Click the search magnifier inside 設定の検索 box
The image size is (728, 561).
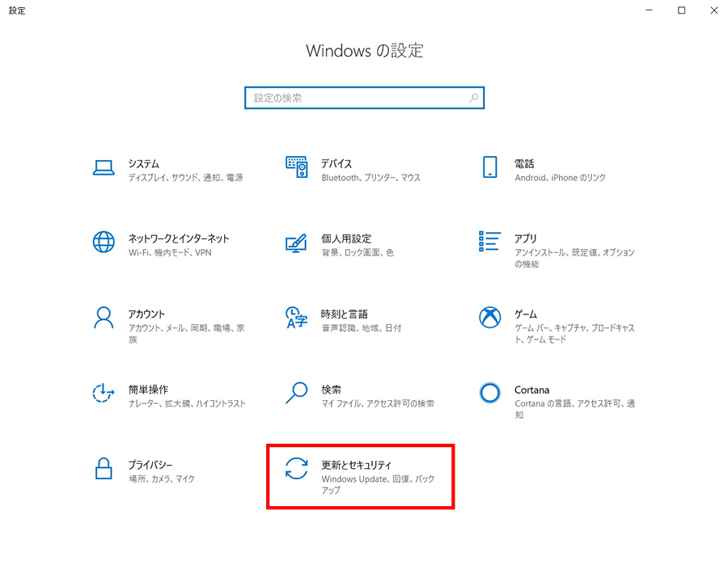[x=473, y=98]
